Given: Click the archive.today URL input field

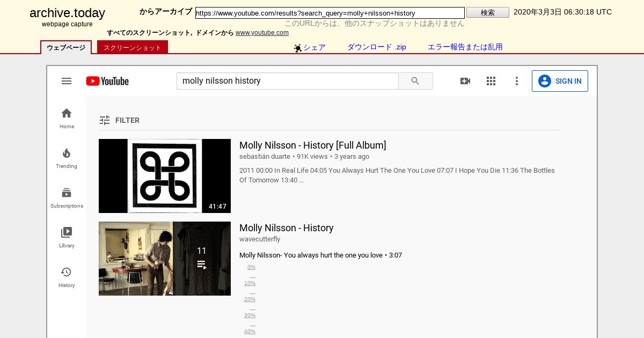Looking at the screenshot, I should [330, 13].
